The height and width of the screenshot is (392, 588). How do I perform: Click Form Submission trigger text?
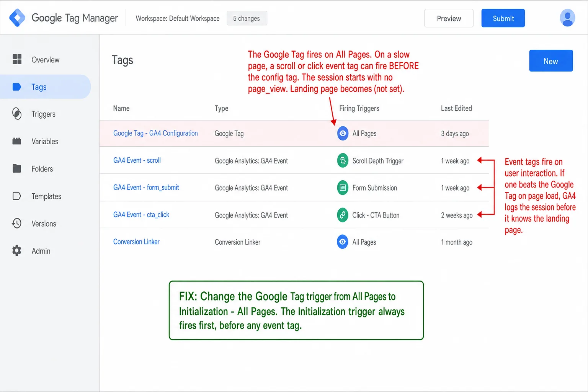374,188
